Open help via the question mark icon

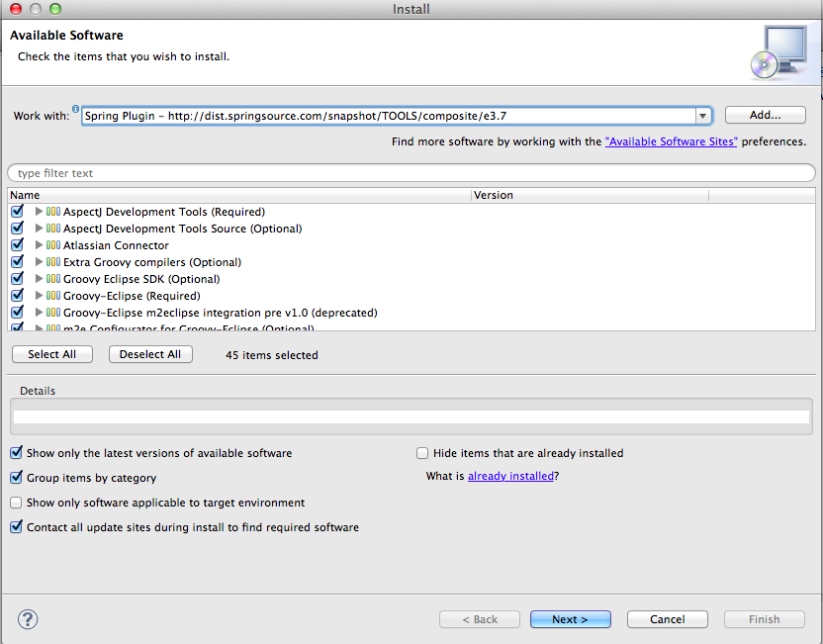pos(28,619)
